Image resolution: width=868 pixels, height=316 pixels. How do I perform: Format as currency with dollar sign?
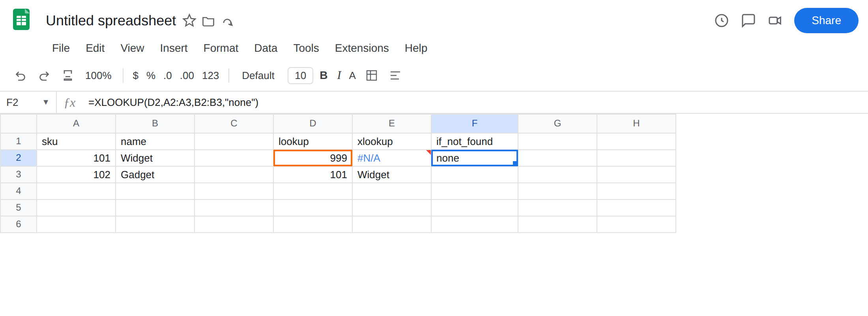click(x=135, y=75)
